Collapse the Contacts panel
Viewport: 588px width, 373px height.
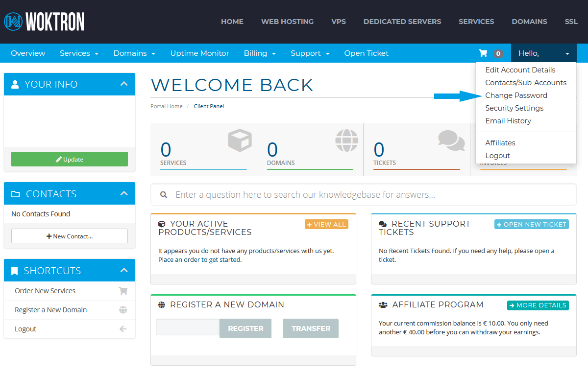124,194
